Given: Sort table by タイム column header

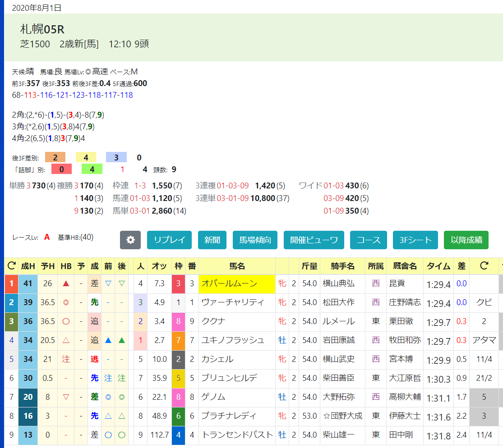Looking at the screenshot, I should pos(438,266).
